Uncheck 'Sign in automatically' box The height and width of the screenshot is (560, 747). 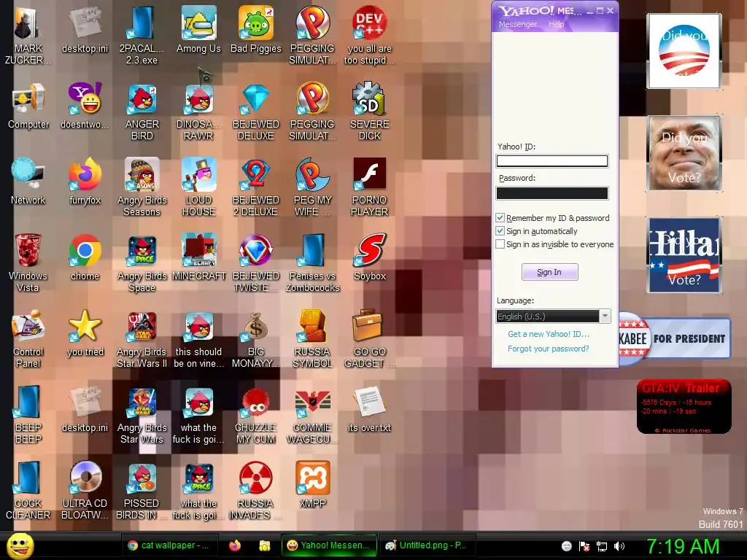[x=500, y=231]
